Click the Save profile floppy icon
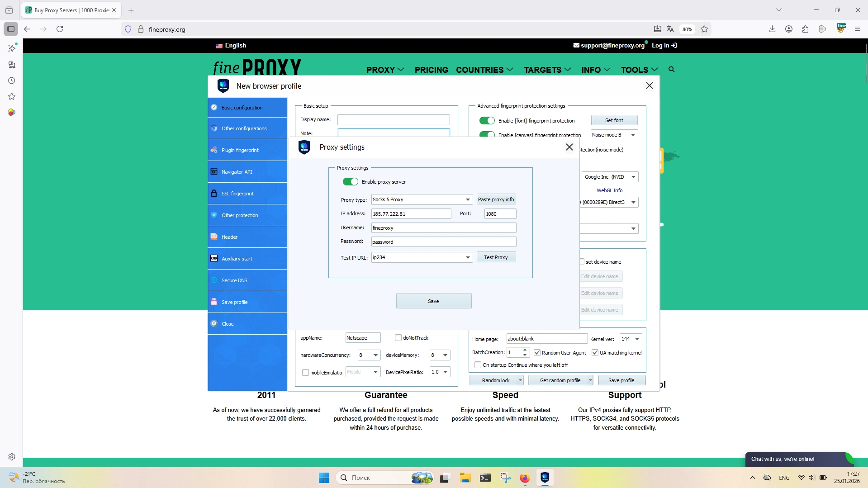868x488 pixels. click(x=214, y=302)
